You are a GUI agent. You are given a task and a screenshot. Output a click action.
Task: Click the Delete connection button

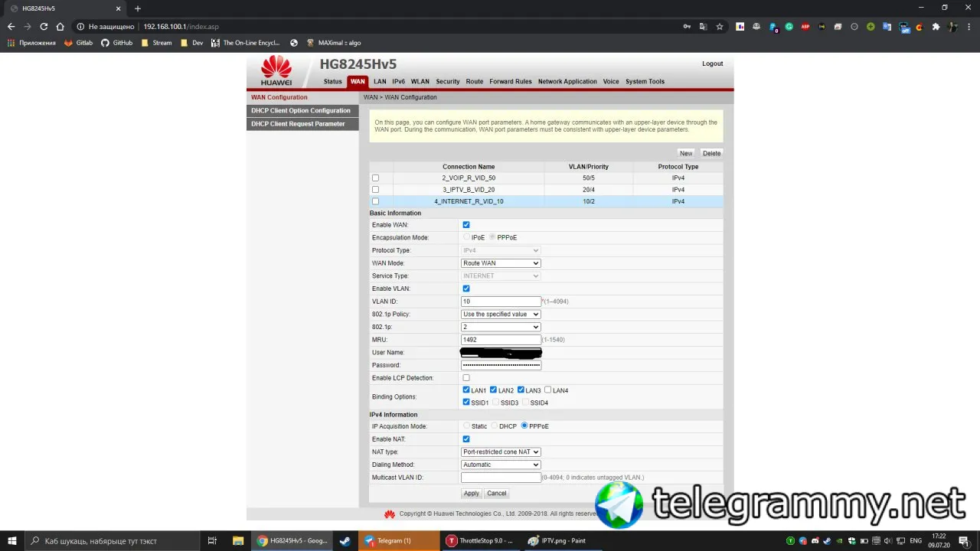(712, 153)
